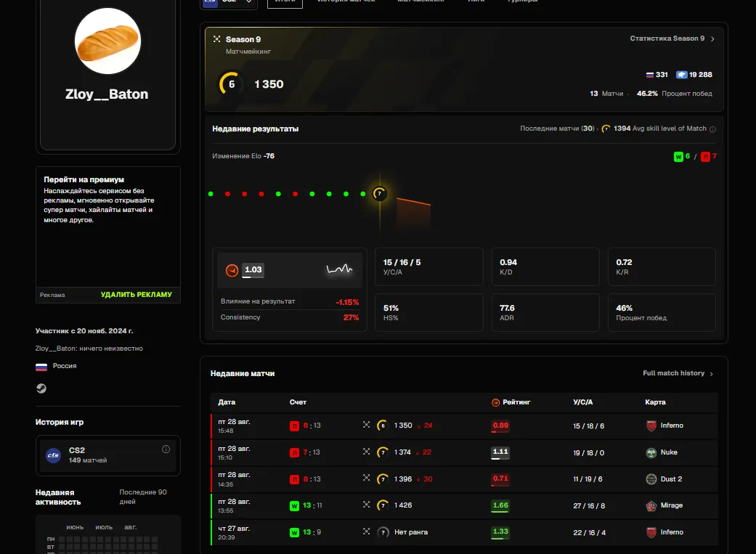
Task: Click the Mirage map icon
Action: coord(651,506)
